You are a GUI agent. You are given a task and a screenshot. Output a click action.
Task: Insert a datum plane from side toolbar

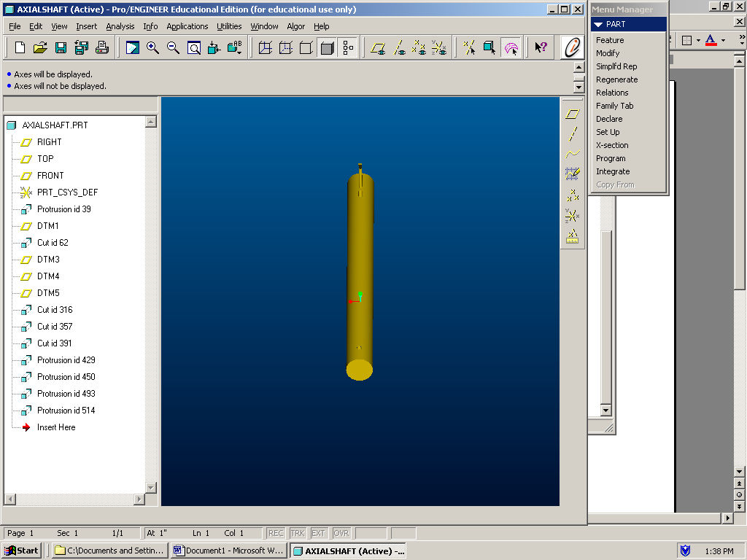[573, 114]
